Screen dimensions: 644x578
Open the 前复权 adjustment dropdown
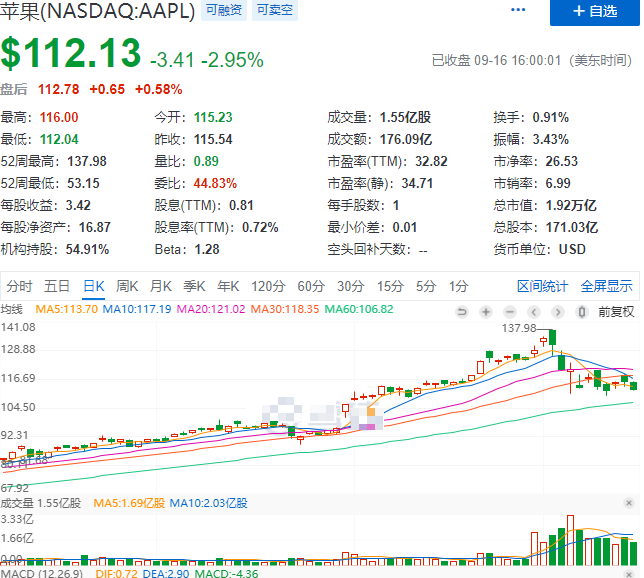(616, 312)
